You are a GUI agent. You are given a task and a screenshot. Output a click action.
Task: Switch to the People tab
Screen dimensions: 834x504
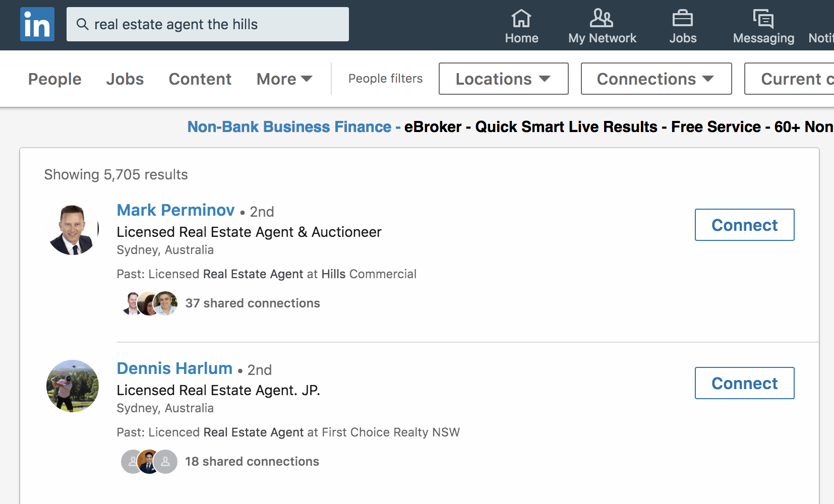tap(54, 79)
